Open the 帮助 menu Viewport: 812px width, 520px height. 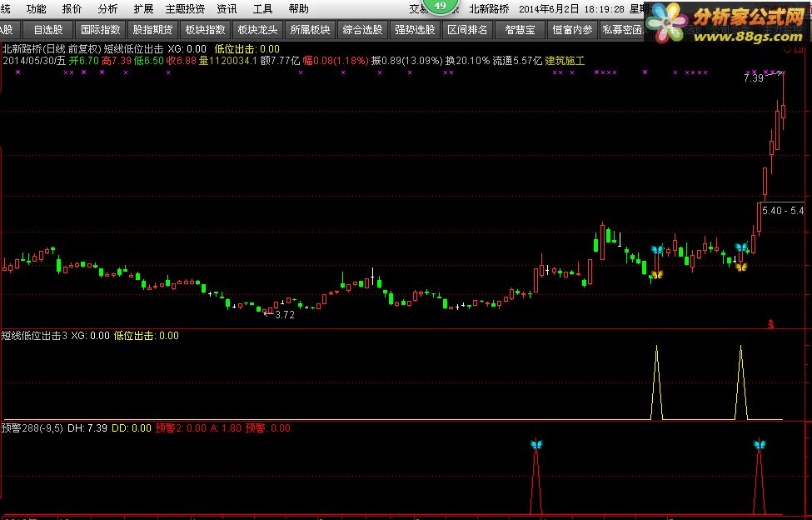pyautogui.click(x=299, y=9)
